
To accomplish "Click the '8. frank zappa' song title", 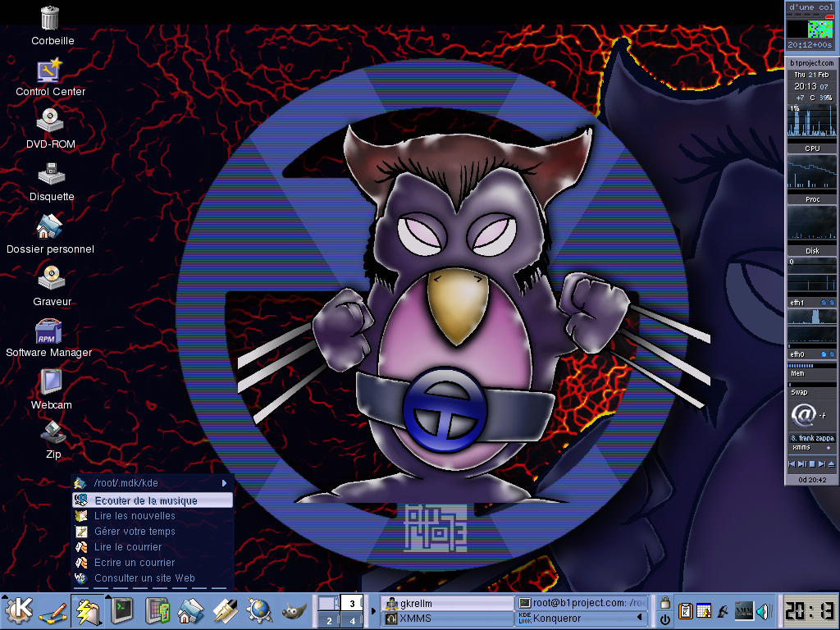I will coord(812,438).
